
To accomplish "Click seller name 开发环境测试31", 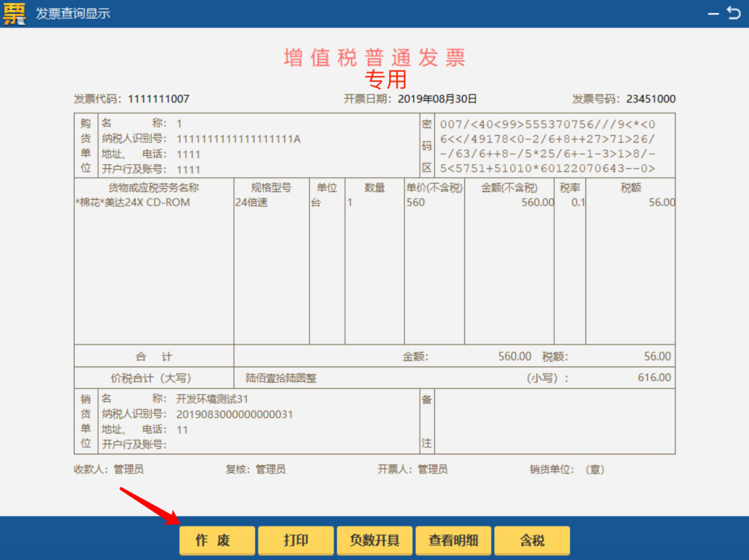I will tap(212, 399).
